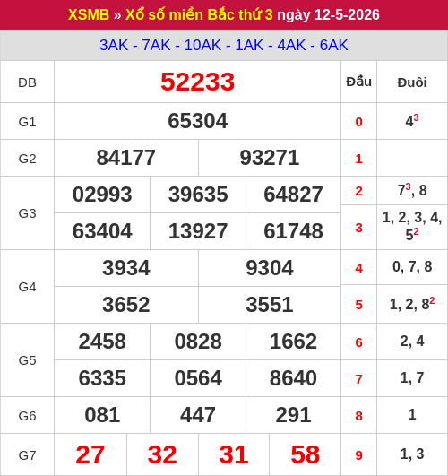This screenshot has height=476, width=448.
Task: Click the 'Đuôi' column header
Action: pos(412,82)
